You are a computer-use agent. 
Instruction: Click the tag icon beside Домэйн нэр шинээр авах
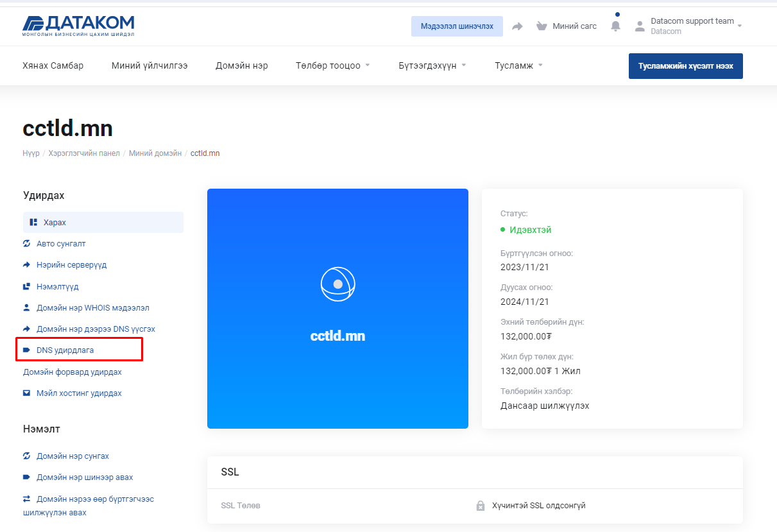[x=26, y=477]
